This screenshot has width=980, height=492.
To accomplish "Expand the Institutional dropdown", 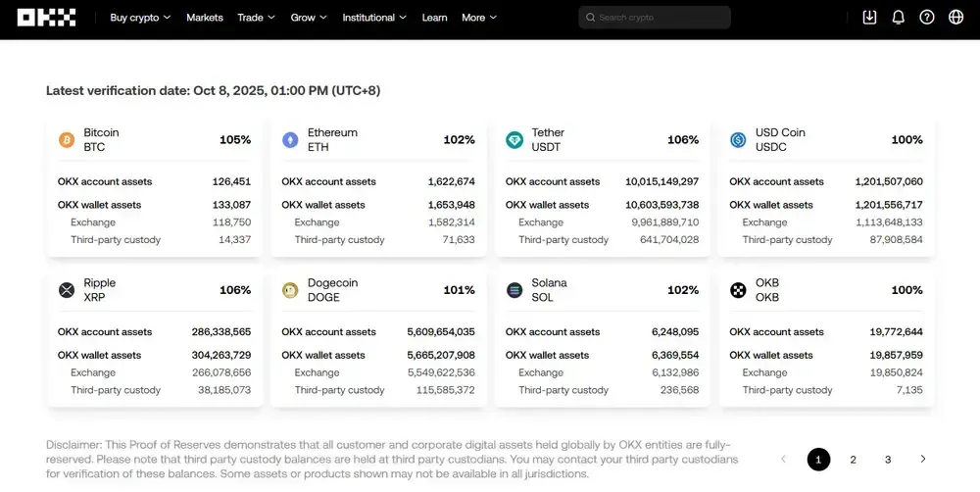I will (374, 18).
